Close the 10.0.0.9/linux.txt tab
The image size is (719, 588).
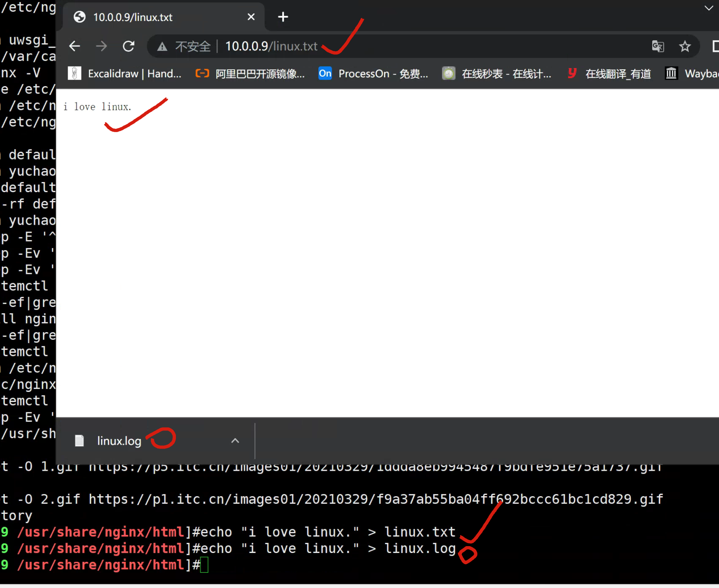pyautogui.click(x=251, y=17)
